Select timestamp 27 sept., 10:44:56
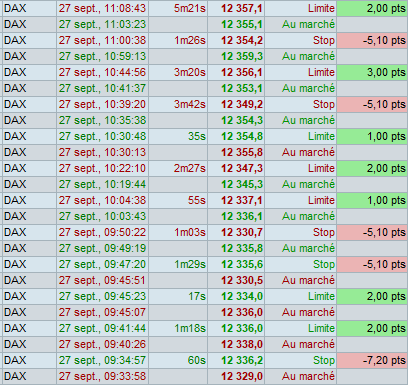The height and width of the screenshot is (385, 408). coord(102,72)
